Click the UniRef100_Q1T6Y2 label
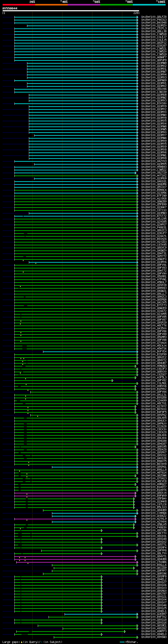 154,406
